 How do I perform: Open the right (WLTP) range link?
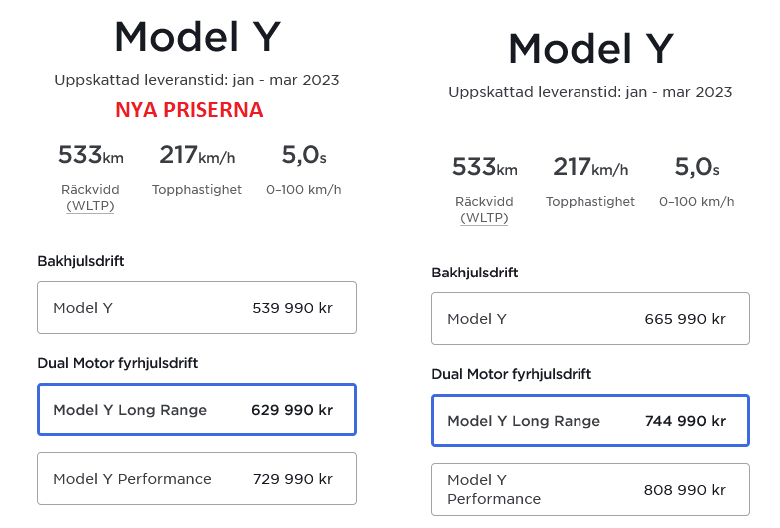[484, 218]
